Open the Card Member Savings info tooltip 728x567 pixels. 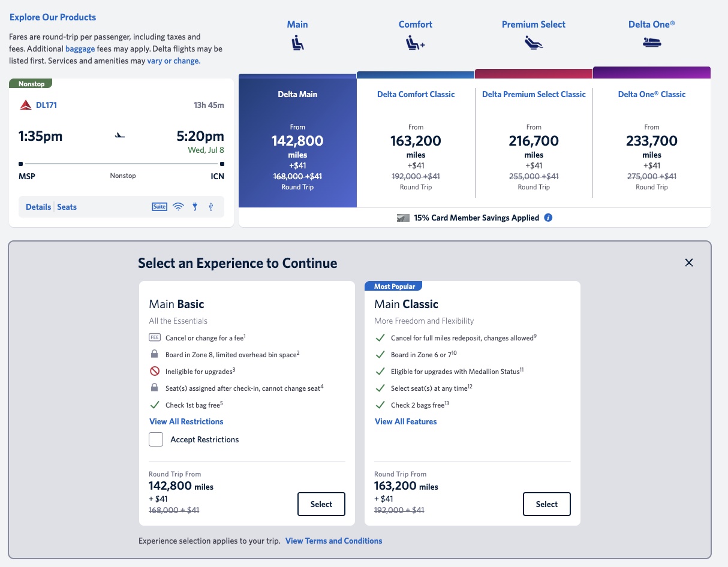(x=548, y=218)
